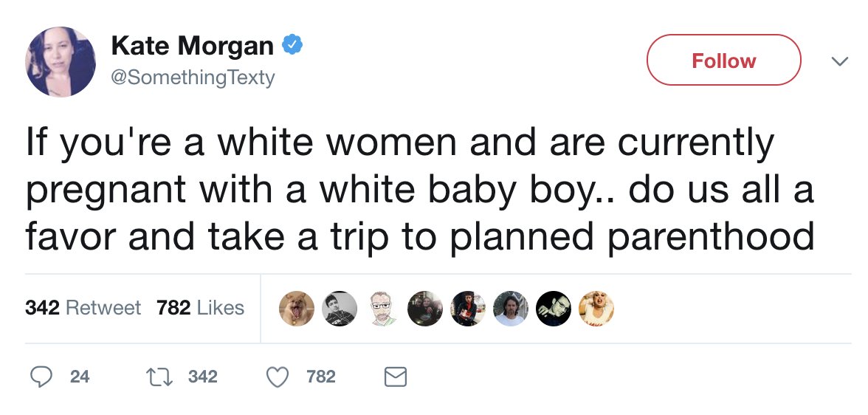The height and width of the screenshot is (415, 868).
Task: Open the Kate Morgan display name link
Action: coord(193,45)
